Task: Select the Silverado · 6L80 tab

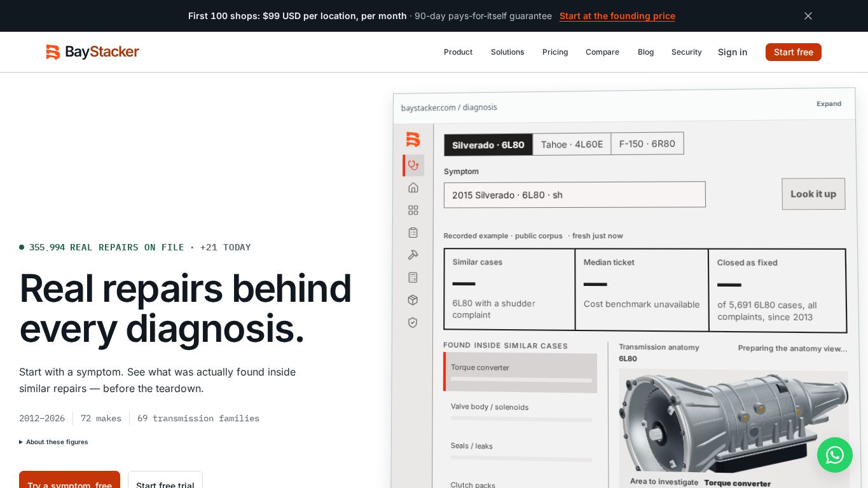Action: click(488, 145)
